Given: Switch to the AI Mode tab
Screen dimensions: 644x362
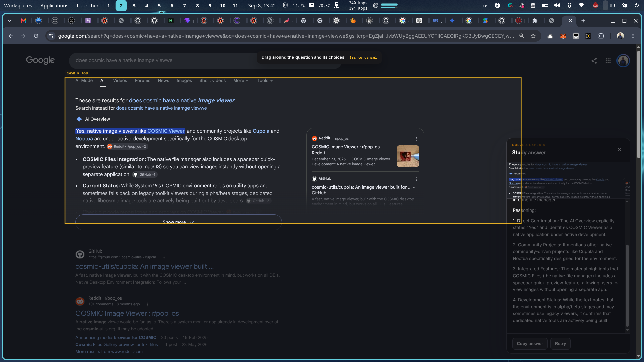Looking at the screenshot, I should 84,81.
